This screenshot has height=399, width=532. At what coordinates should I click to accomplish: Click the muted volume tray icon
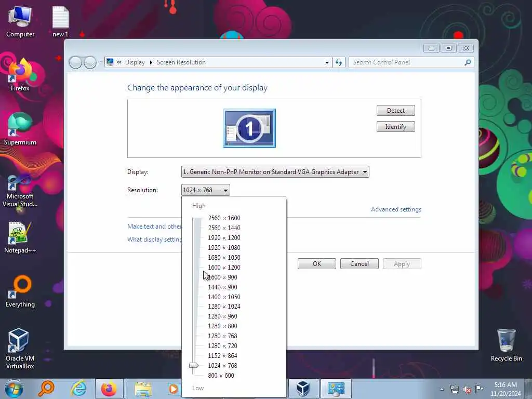tap(467, 389)
